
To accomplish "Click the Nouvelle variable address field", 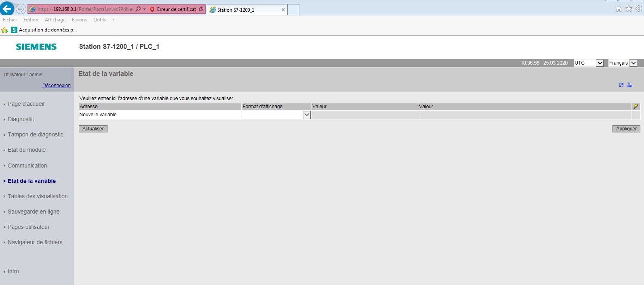I will click(160, 115).
